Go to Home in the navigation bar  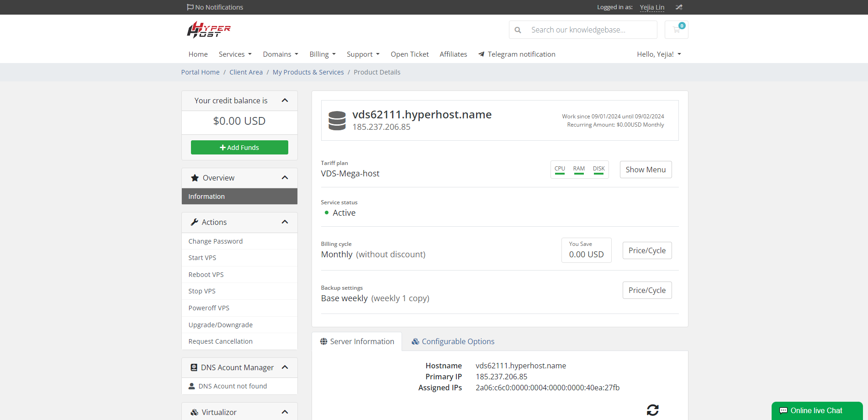click(x=198, y=54)
